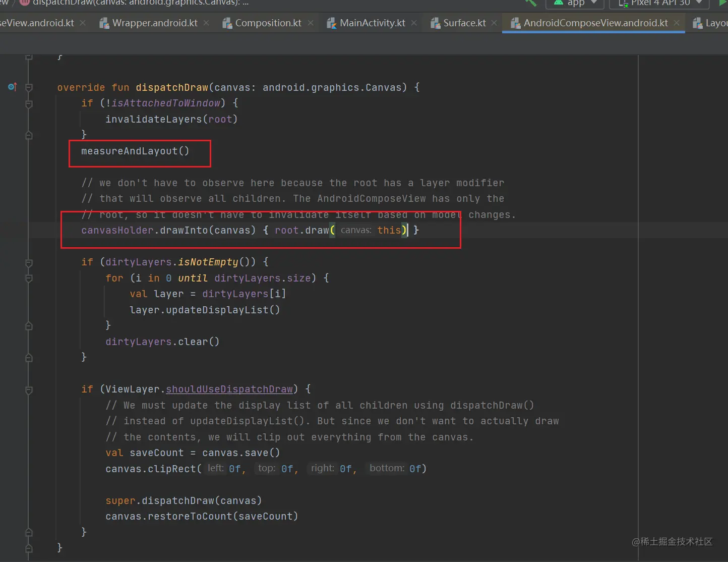Click the 'override' keyword
Viewport: 728px width, 562px height.
pos(81,87)
